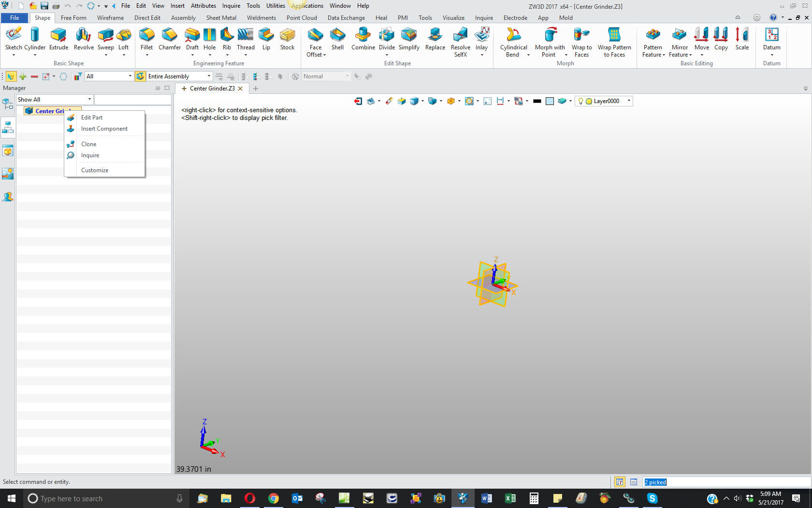Open Excel from the taskbar
This screenshot has height=508, width=812.
[x=510, y=498]
